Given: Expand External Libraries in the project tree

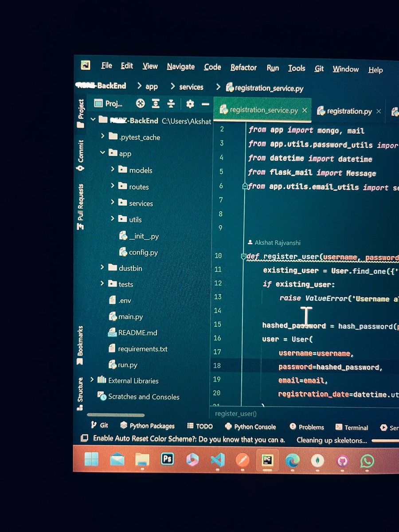Looking at the screenshot, I should click(92, 380).
